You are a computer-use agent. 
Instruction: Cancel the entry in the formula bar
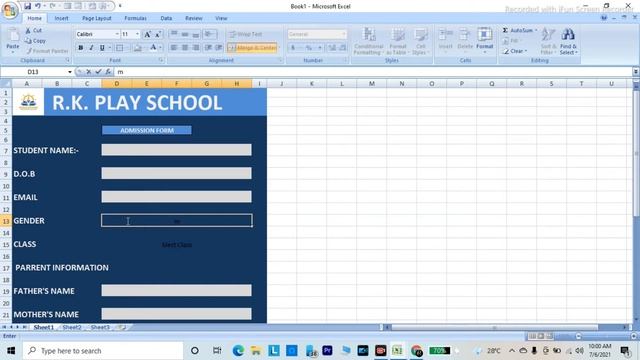[89, 72]
